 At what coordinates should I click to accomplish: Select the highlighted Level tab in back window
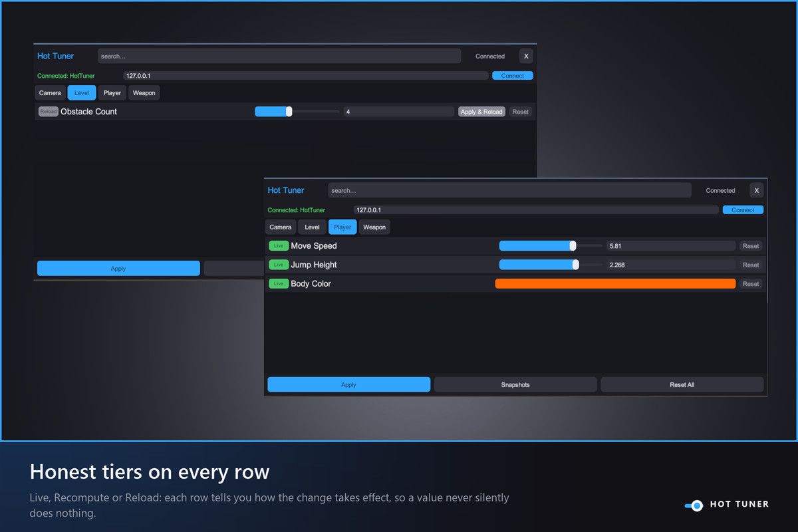point(82,93)
